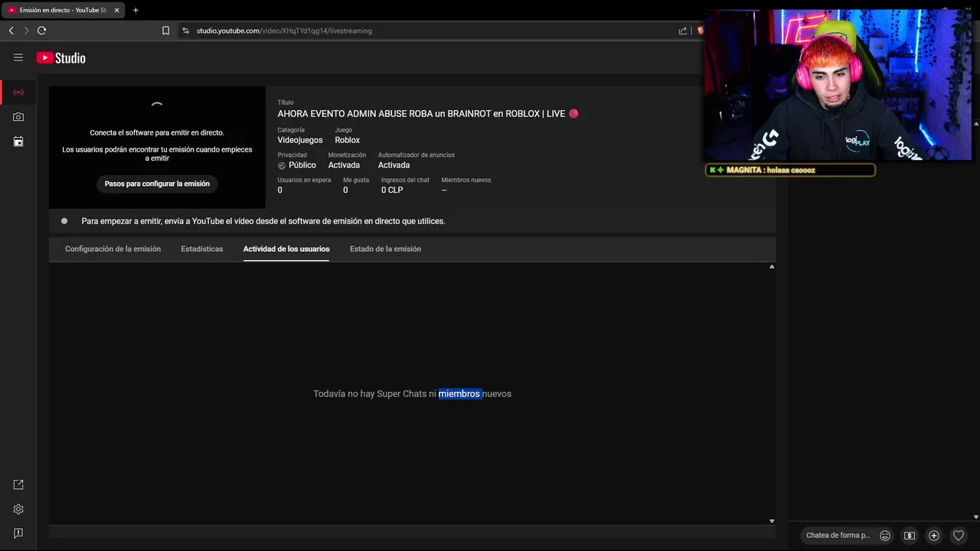Viewport: 980px width, 551px height.
Task: Click the Usuarios en espera label
Action: coord(304,180)
